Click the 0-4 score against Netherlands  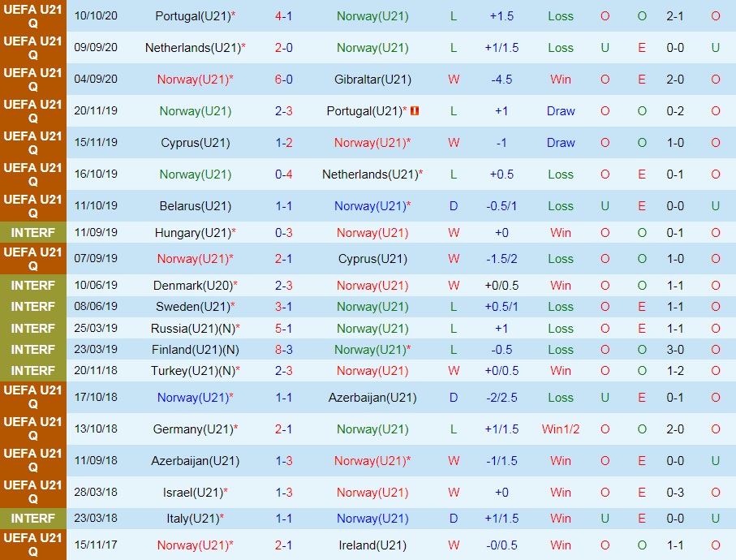pos(283,174)
